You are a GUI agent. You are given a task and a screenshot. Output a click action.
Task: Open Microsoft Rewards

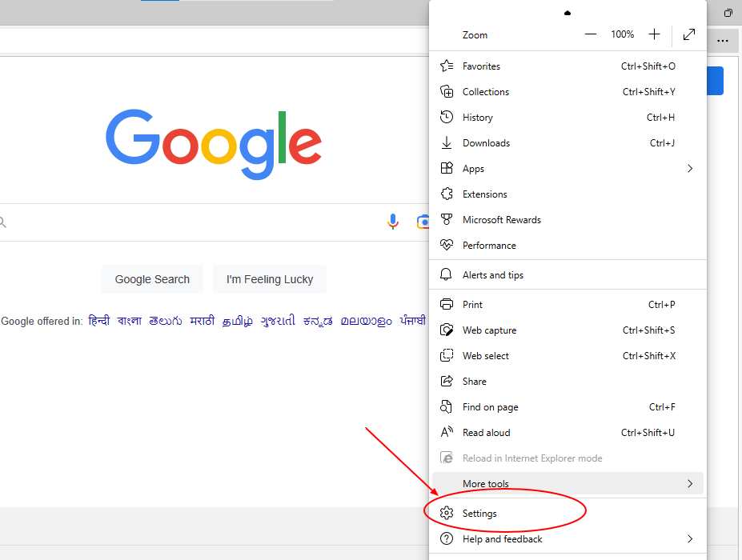(x=502, y=219)
